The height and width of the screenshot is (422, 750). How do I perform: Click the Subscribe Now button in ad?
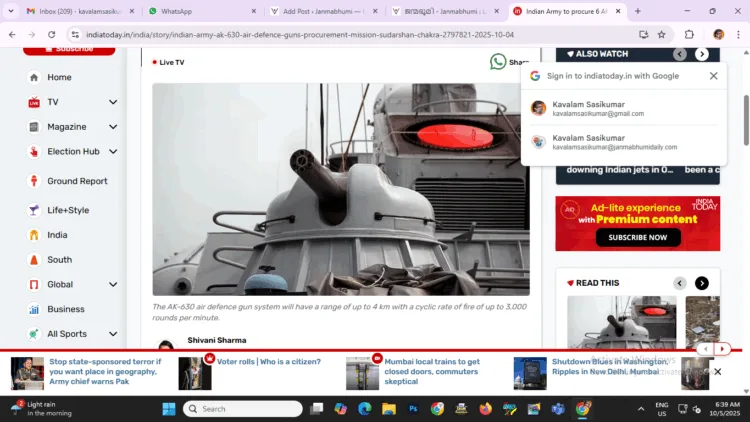637,237
